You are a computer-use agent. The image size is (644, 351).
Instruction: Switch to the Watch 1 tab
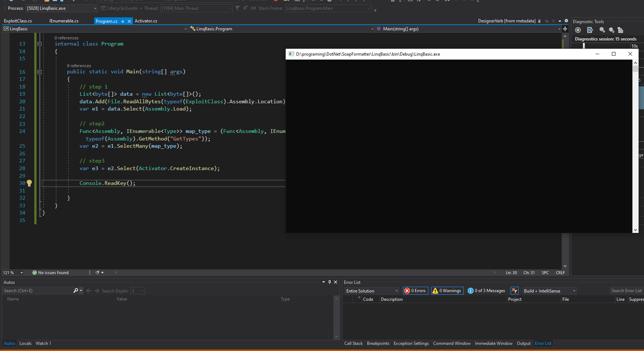(x=43, y=343)
